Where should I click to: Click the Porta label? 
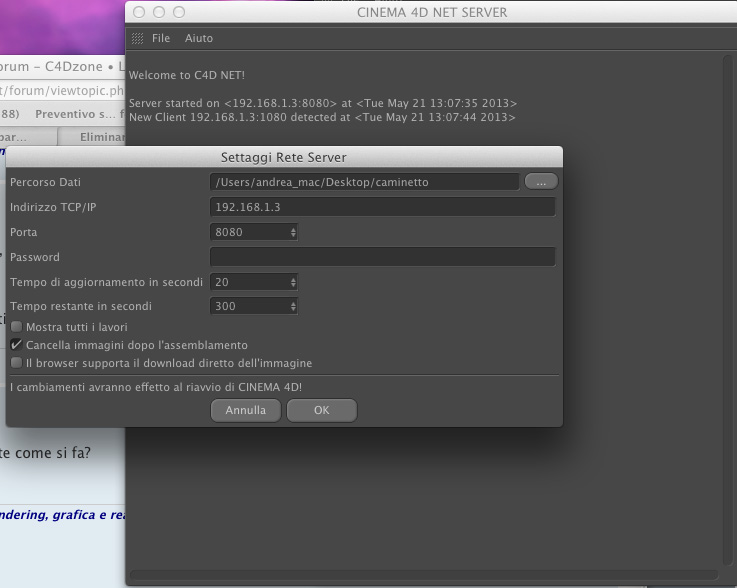coord(24,232)
